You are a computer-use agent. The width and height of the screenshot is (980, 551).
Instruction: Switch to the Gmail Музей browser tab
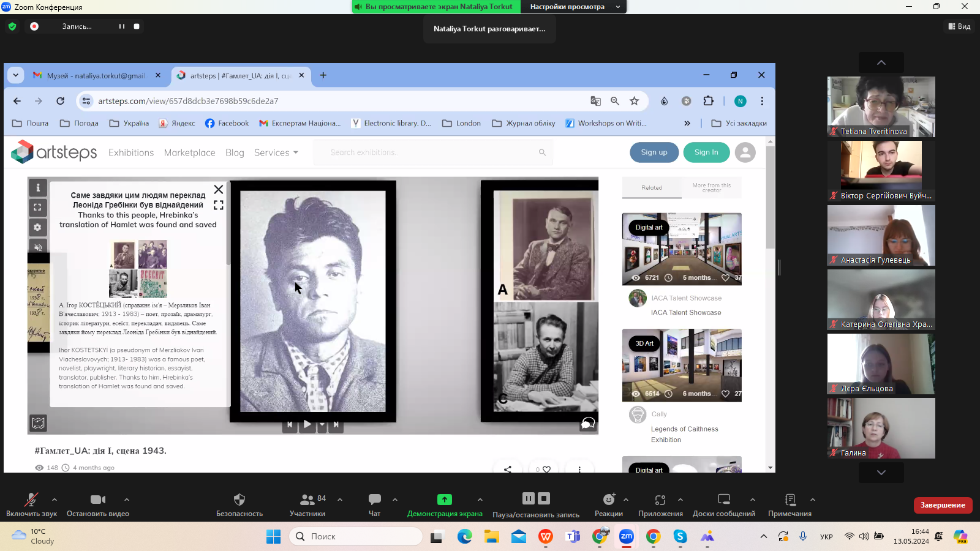click(x=97, y=75)
